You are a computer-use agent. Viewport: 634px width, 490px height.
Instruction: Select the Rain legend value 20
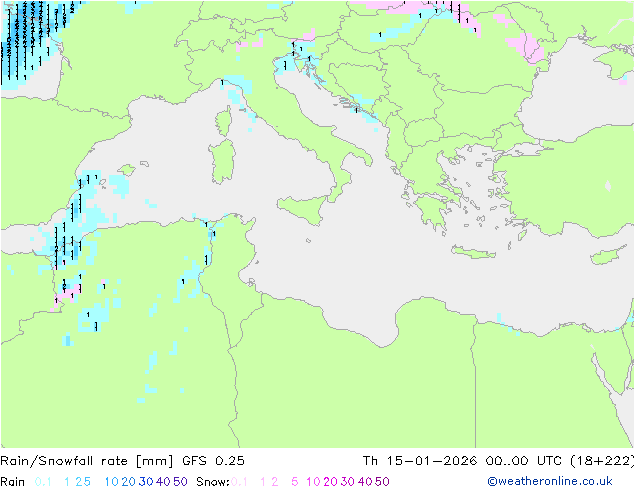click(128, 482)
